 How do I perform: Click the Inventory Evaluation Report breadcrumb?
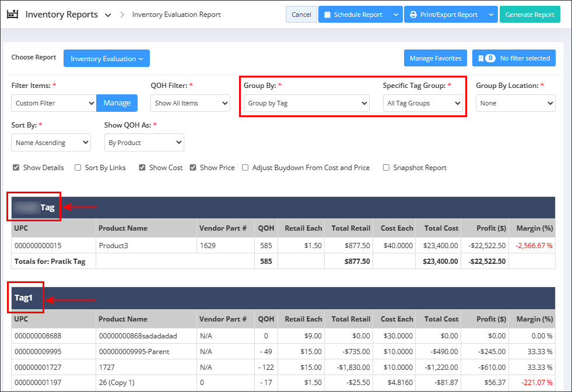pyautogui.click(x=177, y=15)
